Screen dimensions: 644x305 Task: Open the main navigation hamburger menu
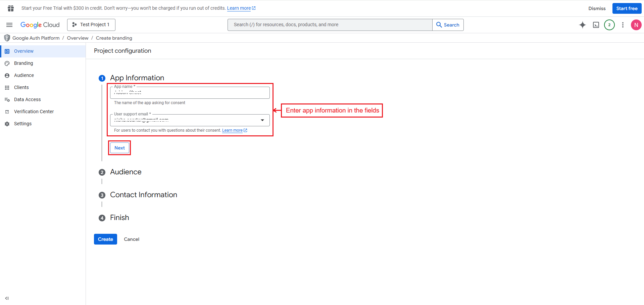[9, 25]
